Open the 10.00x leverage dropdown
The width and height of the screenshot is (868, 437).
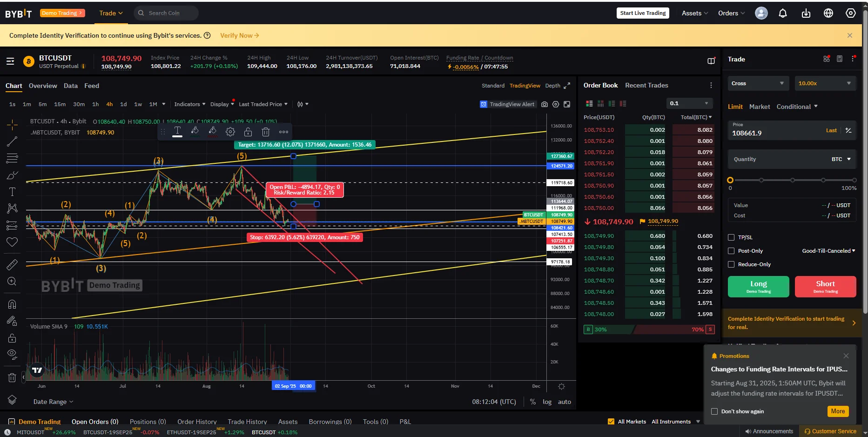pyautogui.click(x=825, y=83)
